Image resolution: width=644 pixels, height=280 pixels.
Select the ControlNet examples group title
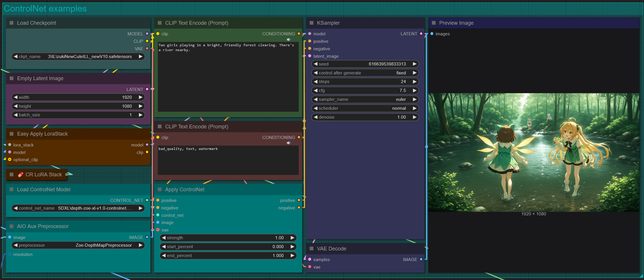pos(45,9)
